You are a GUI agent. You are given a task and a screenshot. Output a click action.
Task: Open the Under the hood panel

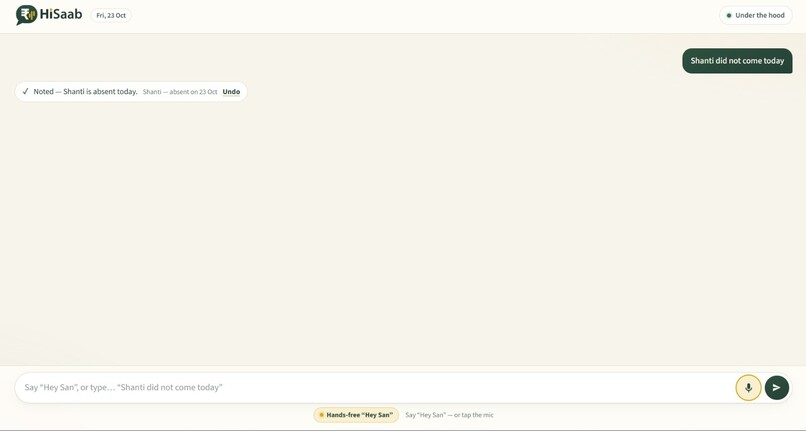[x=756, y=15]
